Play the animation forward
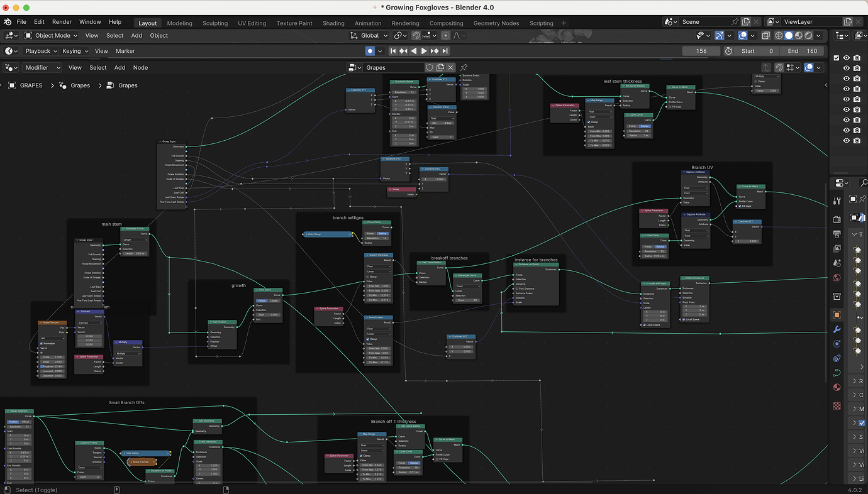This screenshot has height=494, width=868. tap(424, 51)
